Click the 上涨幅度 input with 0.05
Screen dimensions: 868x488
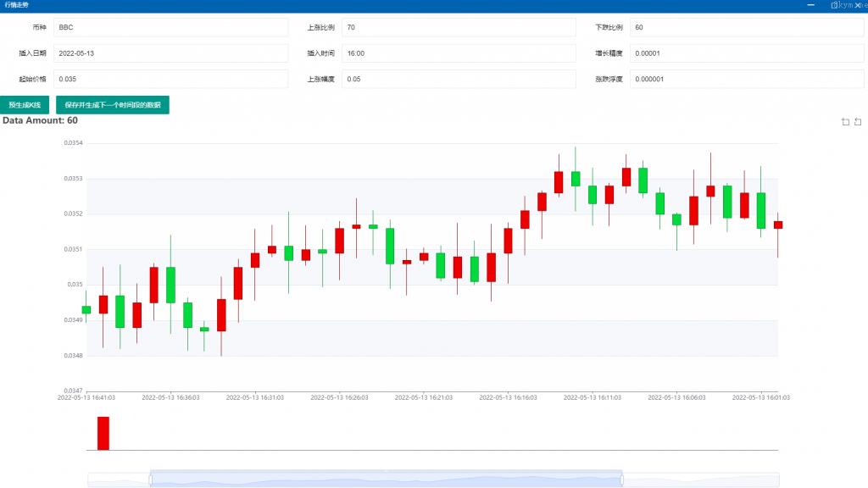(458, 79)
